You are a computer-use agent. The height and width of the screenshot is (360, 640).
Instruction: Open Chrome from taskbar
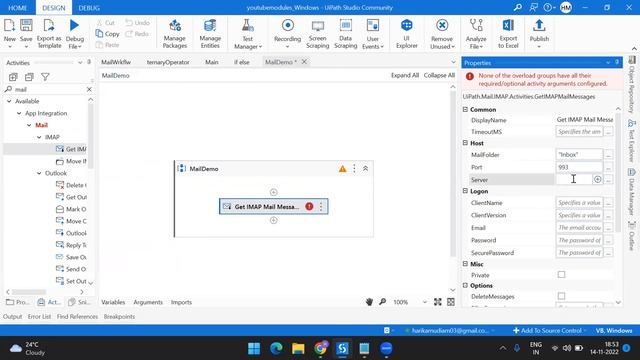point(320,348)
